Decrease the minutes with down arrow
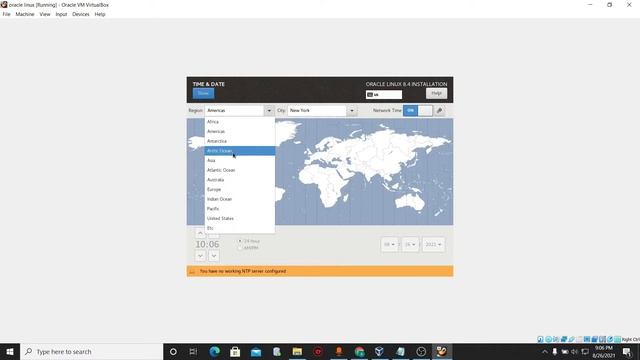The width and height of the screenshot is (640, 360). [x=214, y=256]
